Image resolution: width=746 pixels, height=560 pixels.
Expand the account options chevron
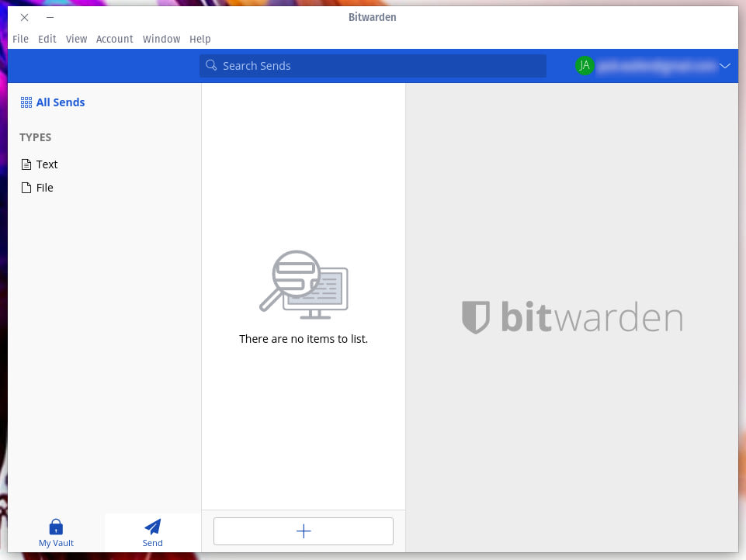(x=725, y=65)
